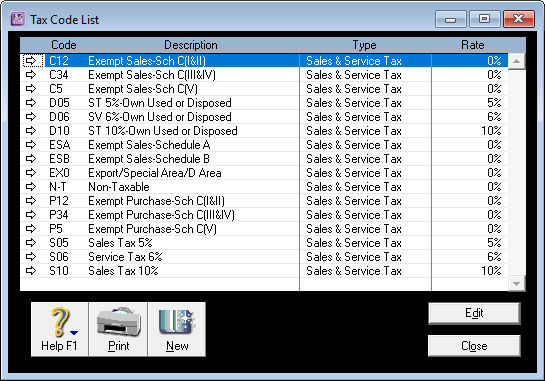Select 'Exempt Sales-Schedule A' row

264,145
